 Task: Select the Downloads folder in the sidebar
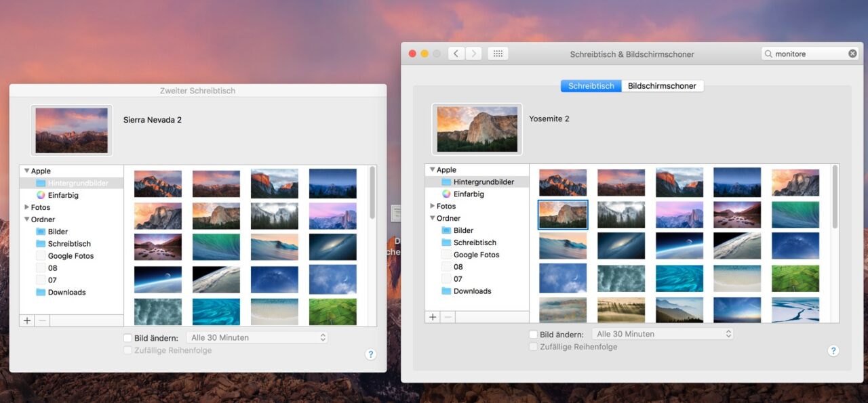(473, 291)
